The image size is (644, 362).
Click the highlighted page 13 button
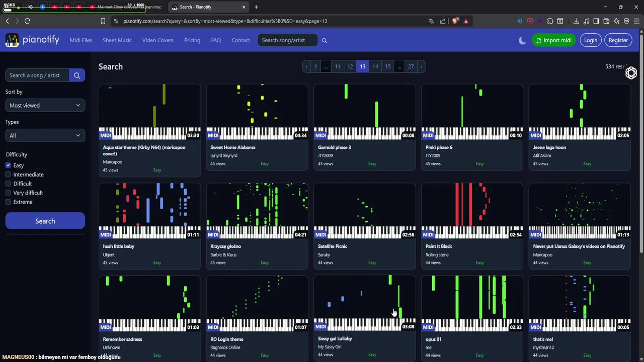click(x=363, y=66)
